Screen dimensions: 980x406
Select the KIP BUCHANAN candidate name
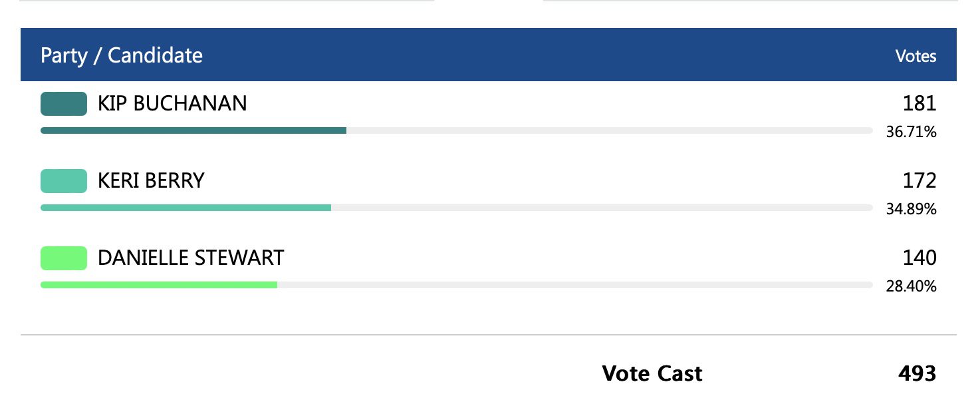pyautogui.click(x=172, y=104)
